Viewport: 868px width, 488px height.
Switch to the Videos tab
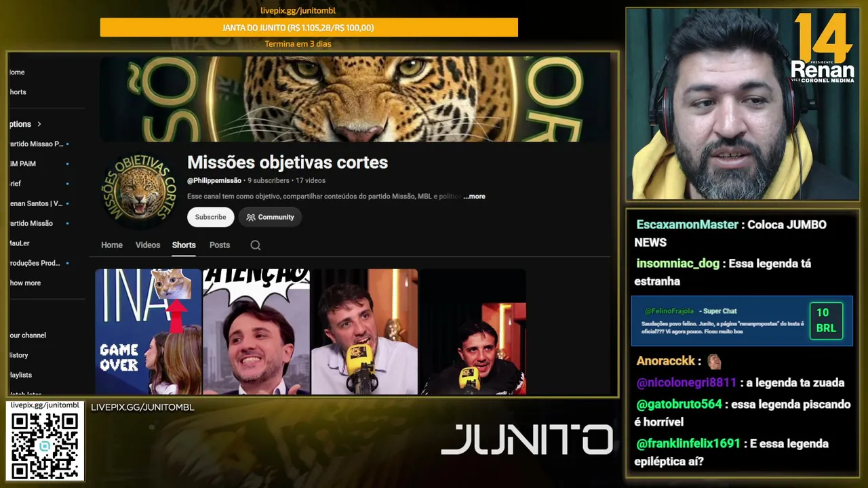[x=148, y=245]
